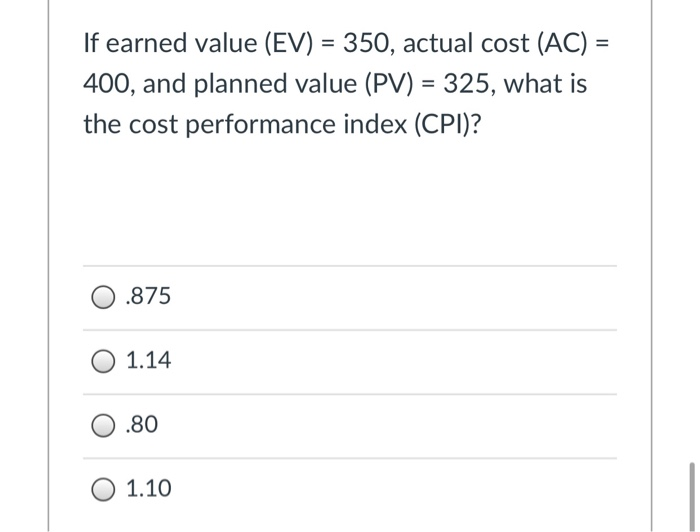Click the abbreviation (EV) in the question
This screenshot has height=532, width=700.
coord(288,44)
